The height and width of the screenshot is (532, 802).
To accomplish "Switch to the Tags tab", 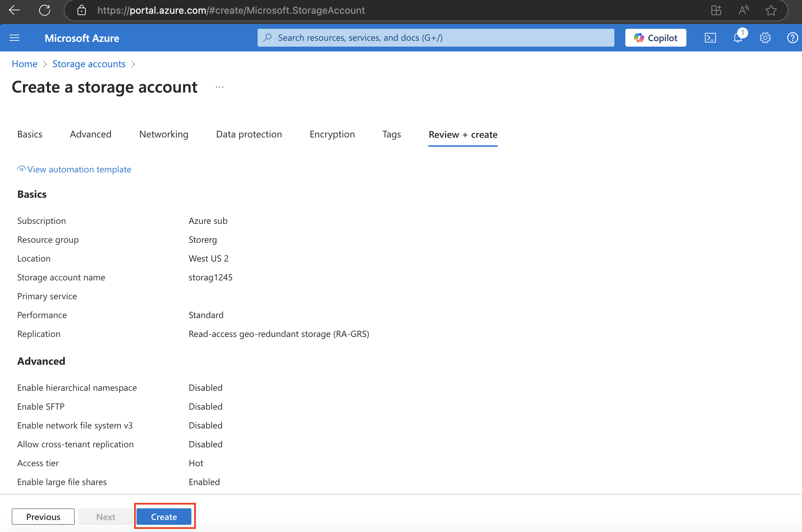I will [x=392, y=134].
